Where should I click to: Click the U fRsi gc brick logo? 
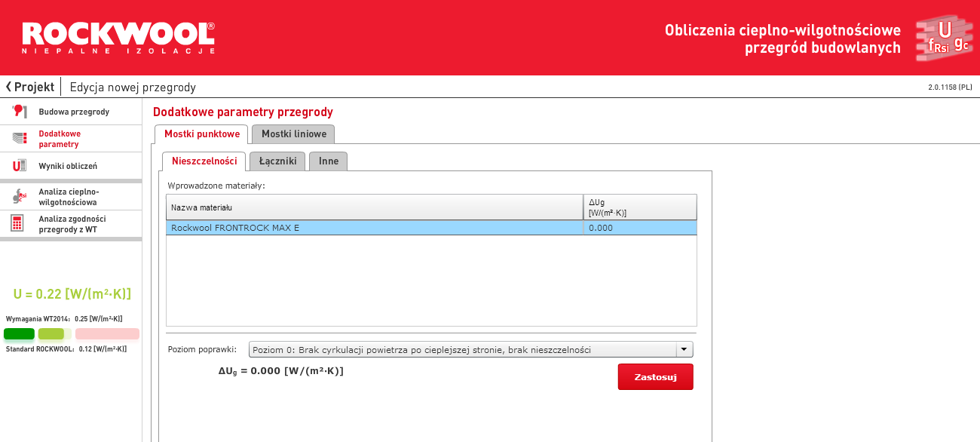[943, 38]
